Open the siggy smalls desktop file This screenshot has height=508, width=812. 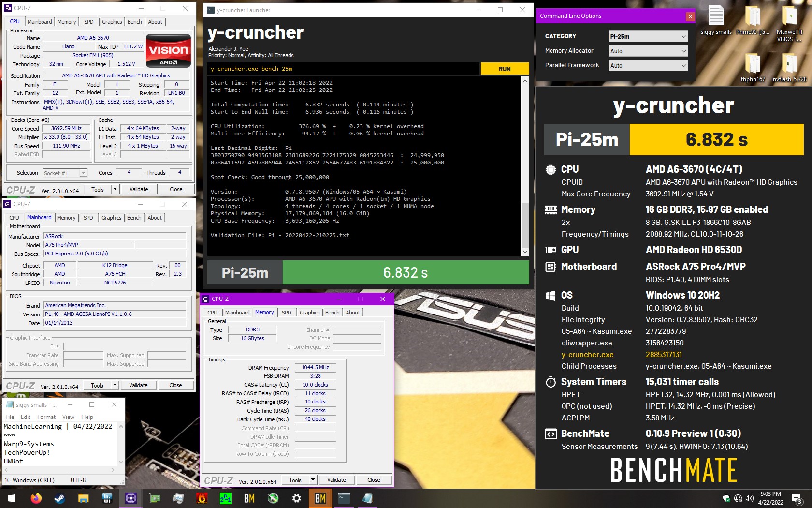(x=716, y=20)
